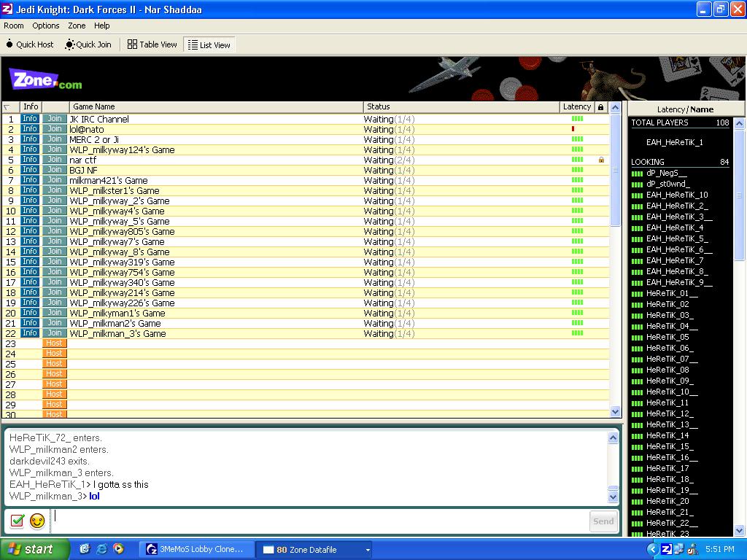Open 3MeMoS Lobby Clone taskbar item
The width and height of the screenshot is (747, 560).
tap(196, 550)
